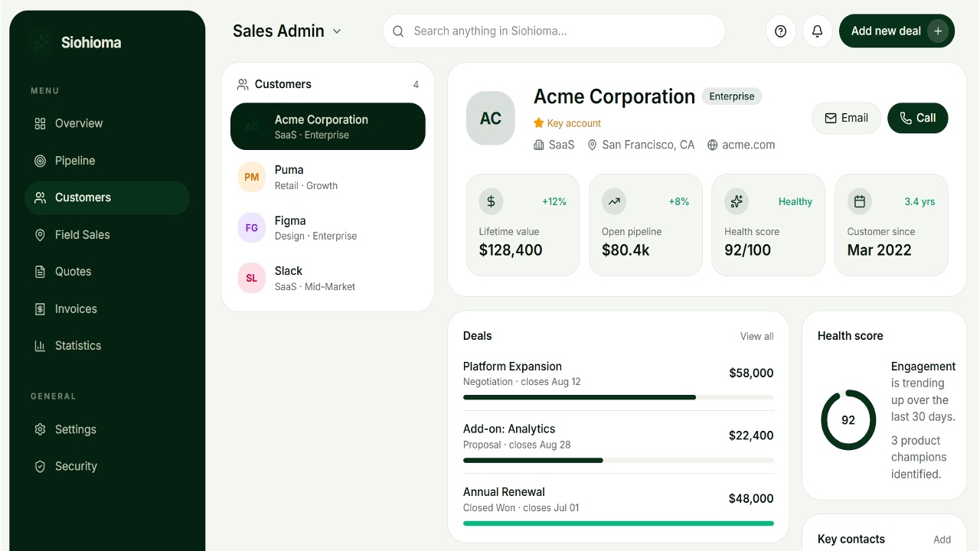Click the PM avatar for Puma
The image size is (980, 551).
(251, 177)
